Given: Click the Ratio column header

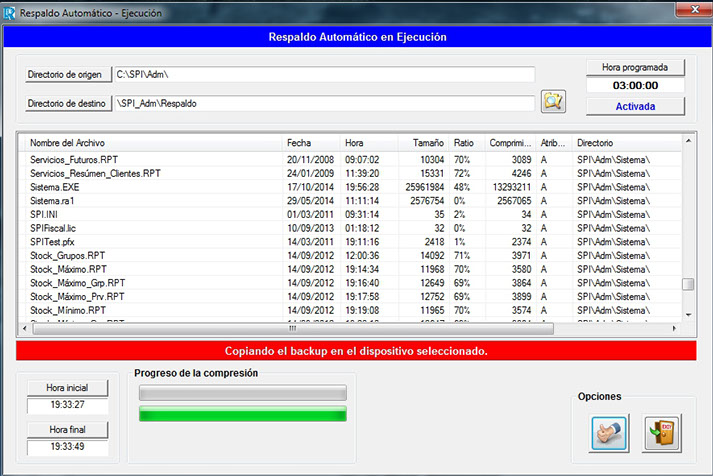Looking at the screenshot, I should pos(466,143).
